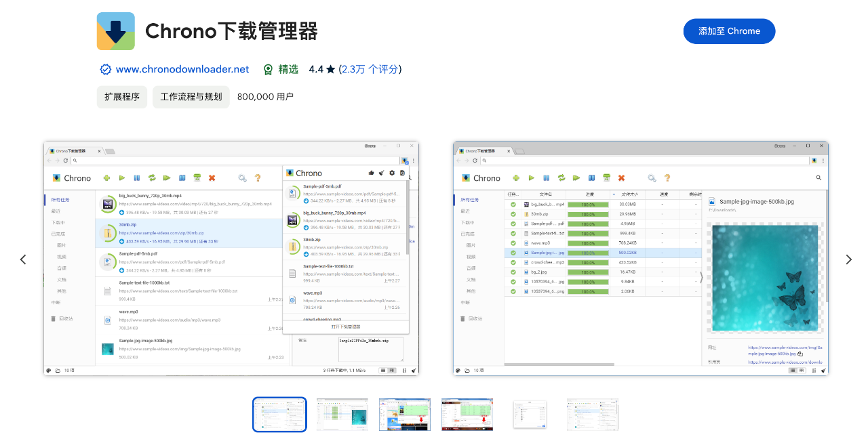The image size is (868, 441).
Task: Click the left carousel chevron
Action: click(23, 259)
